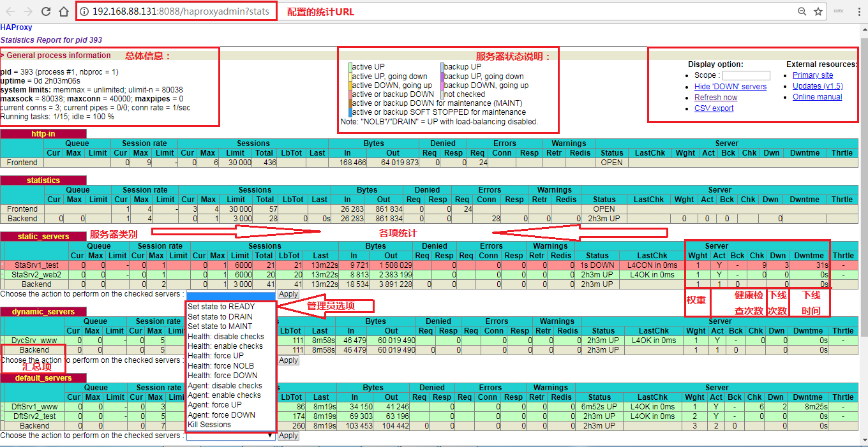
Task: Check the StaSrv1_test server checkbox
Action: click(x=3, y=265)
